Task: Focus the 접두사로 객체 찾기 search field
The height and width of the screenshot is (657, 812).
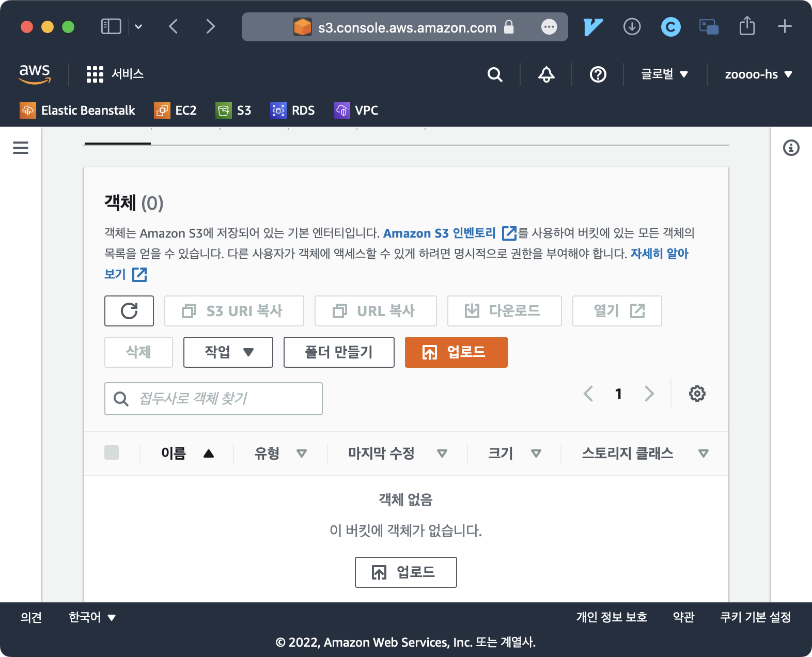Action: (x=213, y=399)
